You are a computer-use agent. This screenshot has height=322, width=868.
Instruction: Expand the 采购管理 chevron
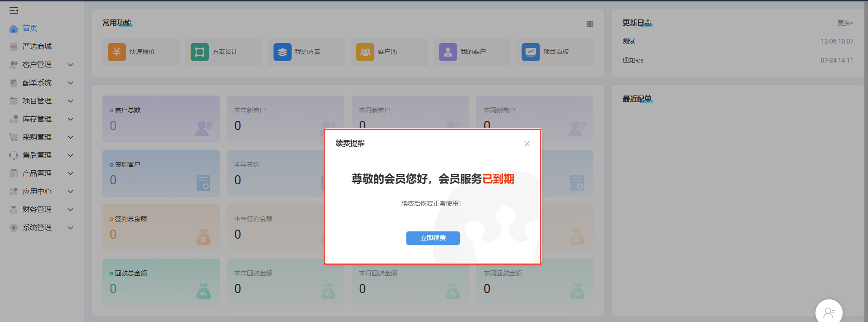click(70, 137)
